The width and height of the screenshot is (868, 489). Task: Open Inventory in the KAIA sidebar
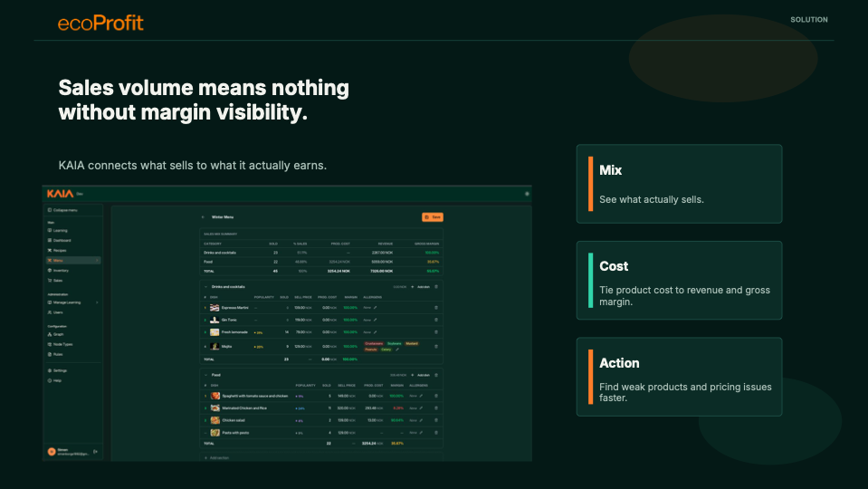(x=58, y=270)
